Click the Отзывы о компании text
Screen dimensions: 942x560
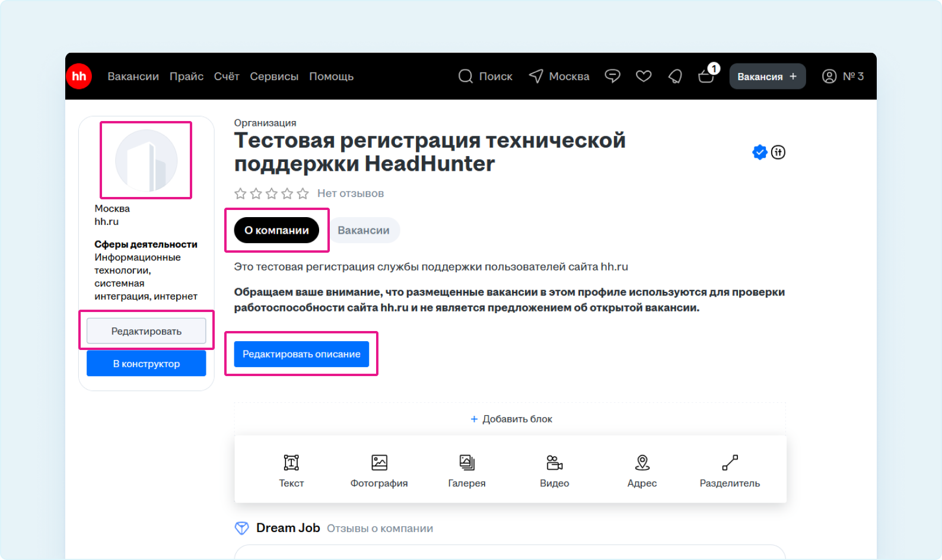pyautogui.click(x=380, y=529)
